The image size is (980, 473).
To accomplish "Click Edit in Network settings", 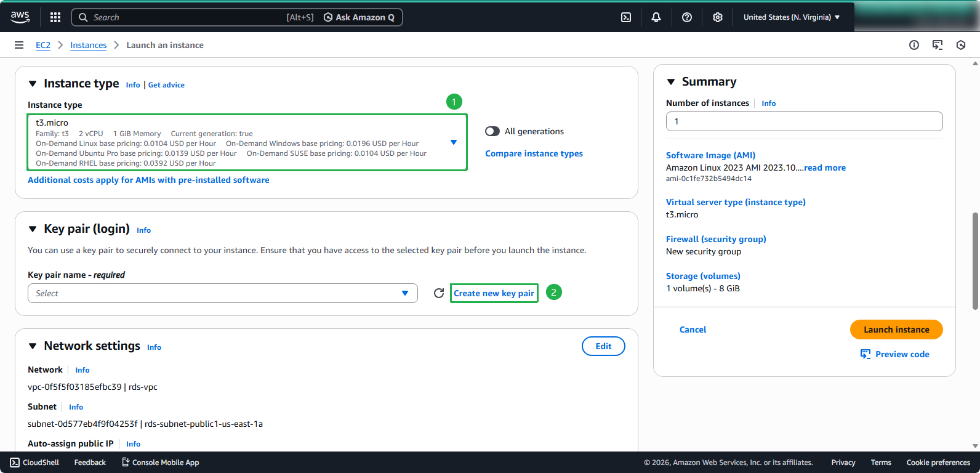I will point(603,346).
